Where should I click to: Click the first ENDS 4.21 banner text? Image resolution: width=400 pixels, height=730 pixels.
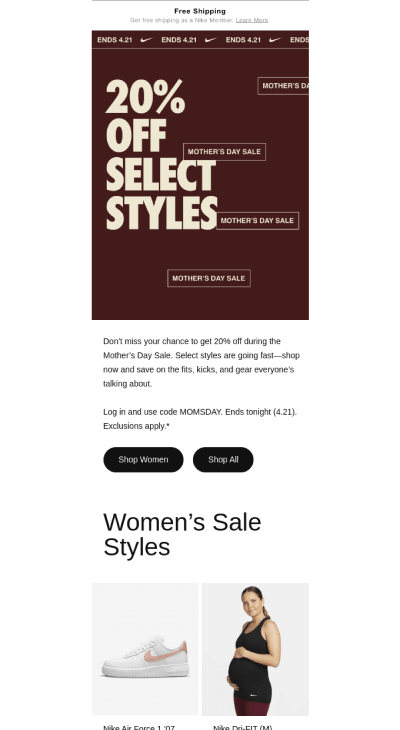(x=115, y=40)
